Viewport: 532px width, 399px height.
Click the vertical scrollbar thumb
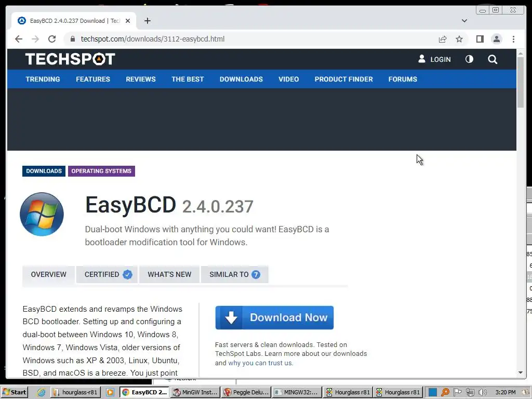(x=521, y=82)
